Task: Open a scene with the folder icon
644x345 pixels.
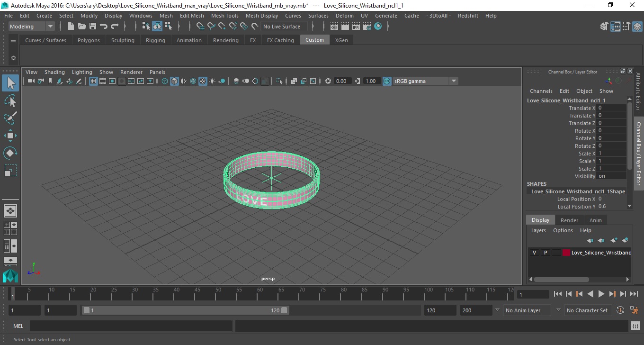Action: point(81,27)
